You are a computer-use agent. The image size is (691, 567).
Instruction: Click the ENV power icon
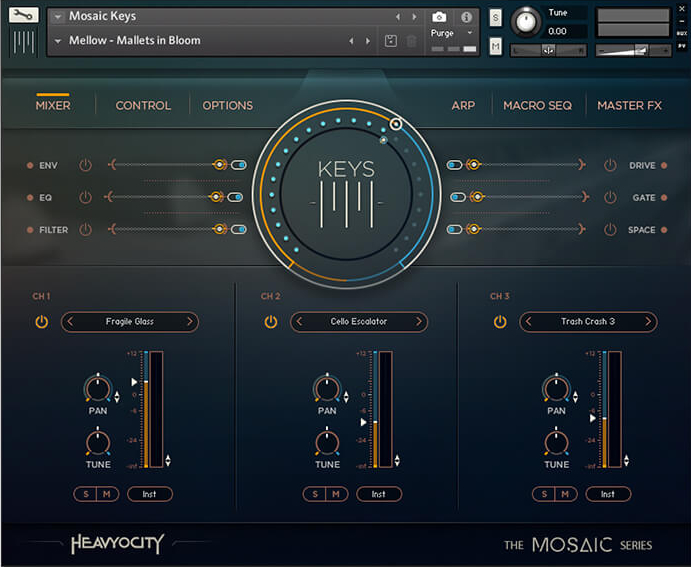coord(85,165)
